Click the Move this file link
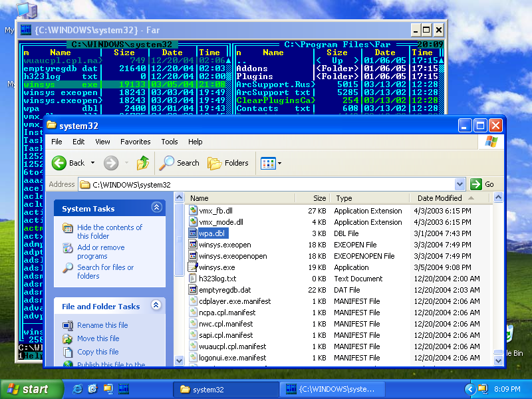 pyautogui.click(x=98, y=338)
